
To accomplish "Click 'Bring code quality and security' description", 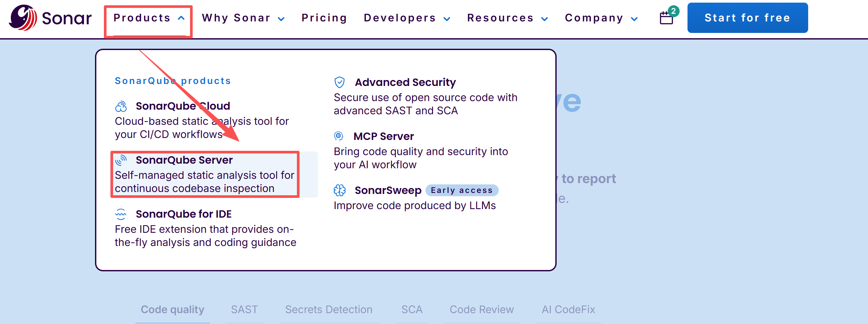I will (421, 158).
